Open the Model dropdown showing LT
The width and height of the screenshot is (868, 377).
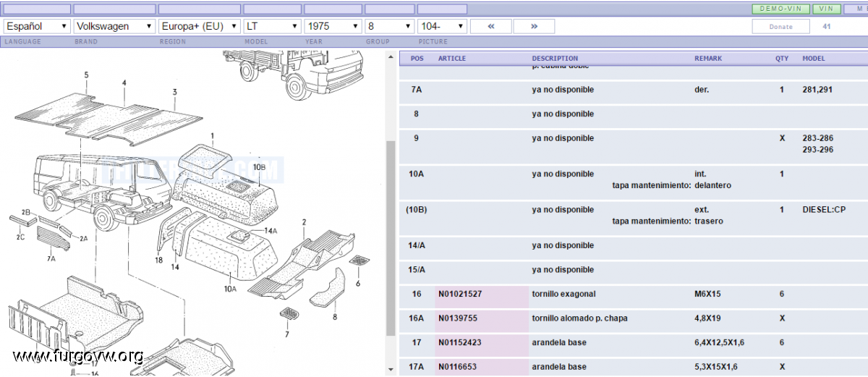pyautogui.click(x=272, y=26)
